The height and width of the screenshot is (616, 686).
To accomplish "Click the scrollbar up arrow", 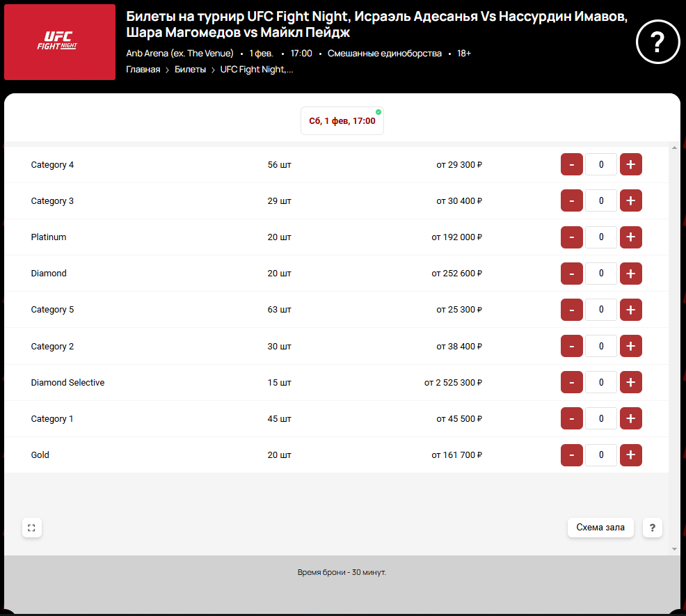I will click(x=674, y=148).
